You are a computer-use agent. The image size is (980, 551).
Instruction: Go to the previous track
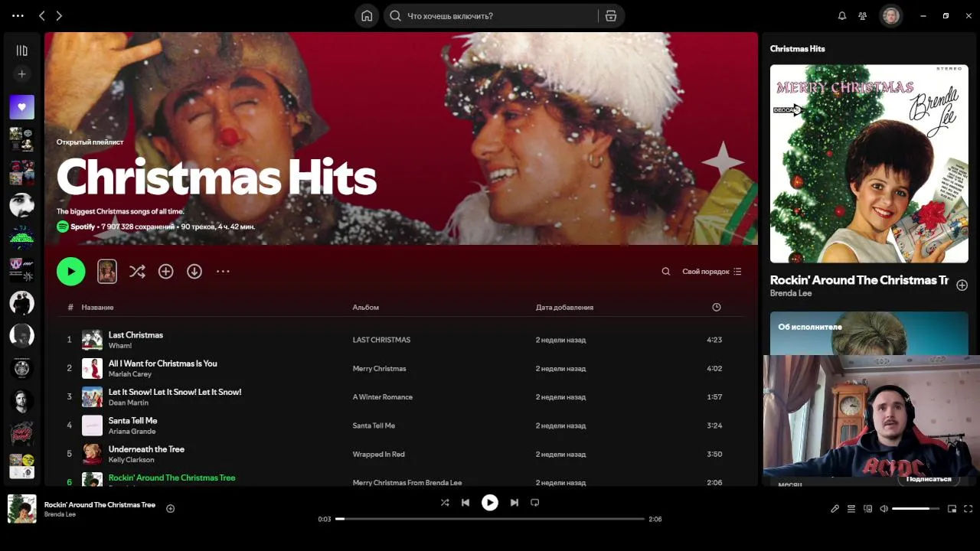[465, 503]
